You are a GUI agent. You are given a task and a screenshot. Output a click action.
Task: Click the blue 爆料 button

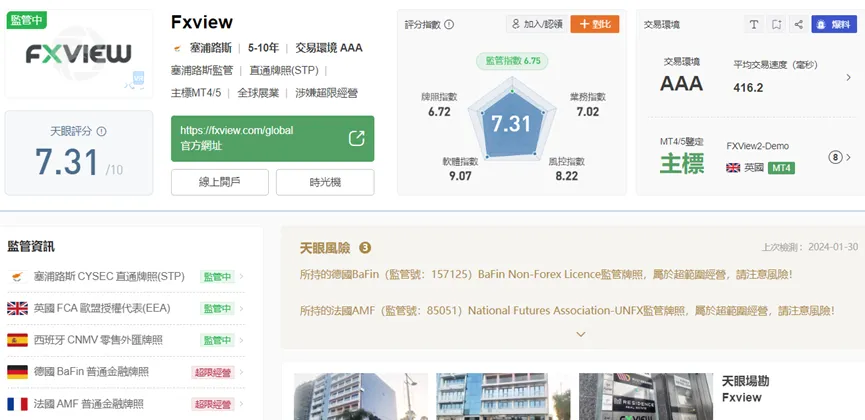point(834,24)
